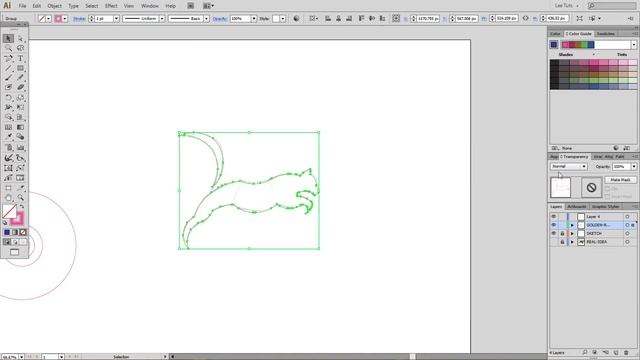Viewport: 640px width, 360px height.
Task: Open the Object menu
Action: [x=54, y=6]
